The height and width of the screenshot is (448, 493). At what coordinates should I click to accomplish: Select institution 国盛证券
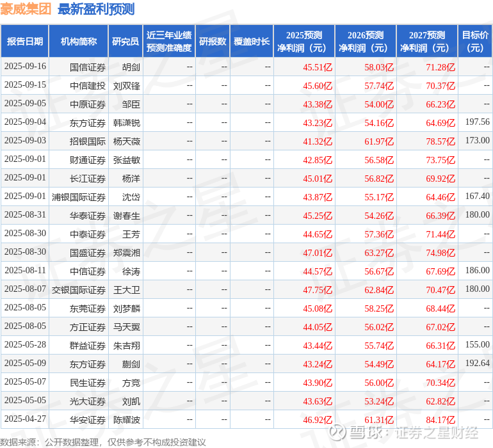coord(88,253)
